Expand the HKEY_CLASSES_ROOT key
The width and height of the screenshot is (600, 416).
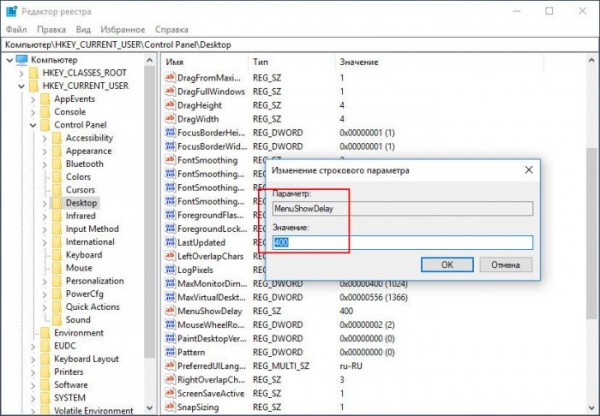[21, 73]
